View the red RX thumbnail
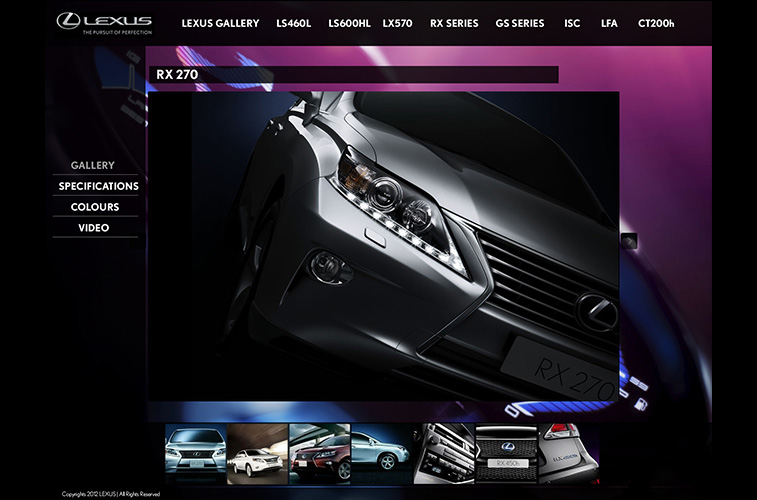Image resolution: width=757 pixels, height=500 pixels. 320,454
